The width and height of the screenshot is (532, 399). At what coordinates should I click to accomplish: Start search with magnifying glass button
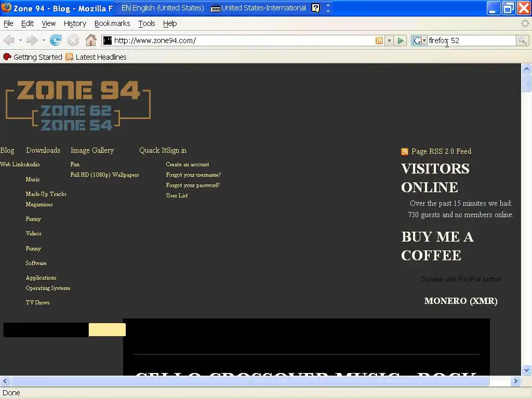(x=522, y=41)
